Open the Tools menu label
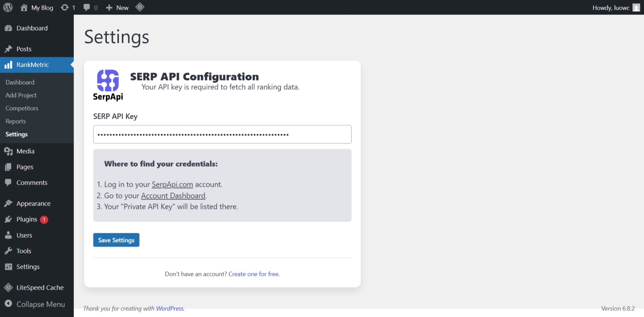The width and height of the screenshot is (644, 317). point(24,251)
